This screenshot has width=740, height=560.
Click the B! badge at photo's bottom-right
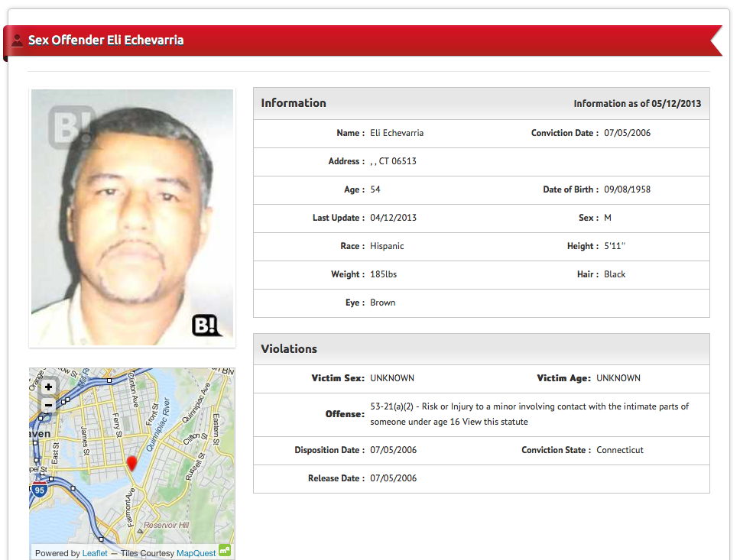pyautogui.click(x=206, y=325)
